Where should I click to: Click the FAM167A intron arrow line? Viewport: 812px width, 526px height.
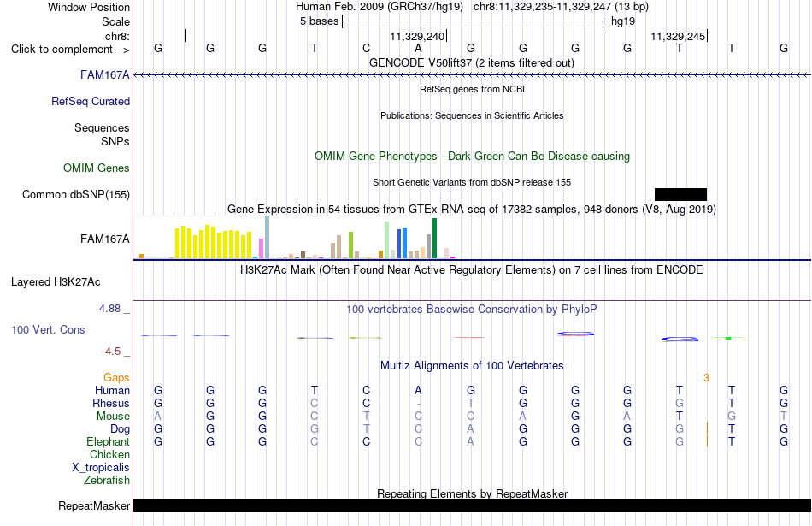tap(472, 75)
